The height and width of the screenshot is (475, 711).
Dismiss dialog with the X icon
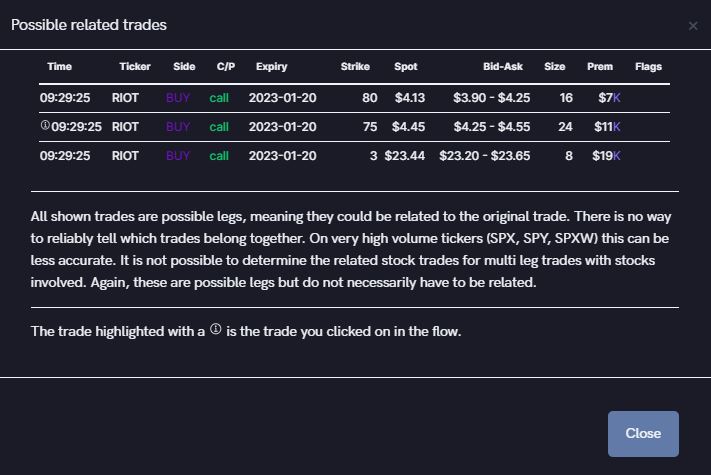[693, 26]
